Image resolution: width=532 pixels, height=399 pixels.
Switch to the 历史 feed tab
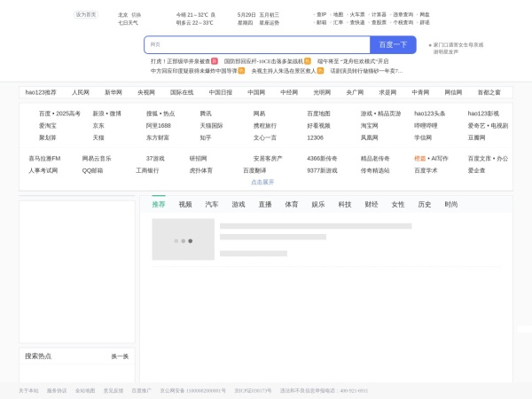(x=425, y=204)
